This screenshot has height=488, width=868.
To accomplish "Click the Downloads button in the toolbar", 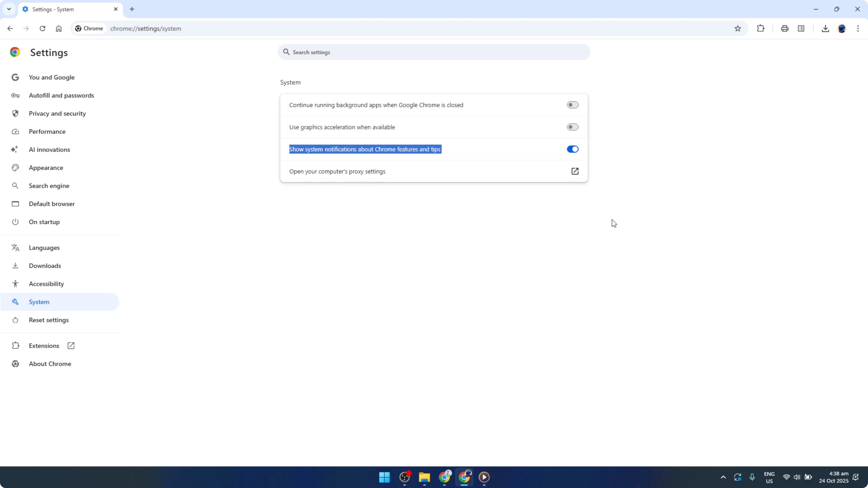I will coord(825,29).
